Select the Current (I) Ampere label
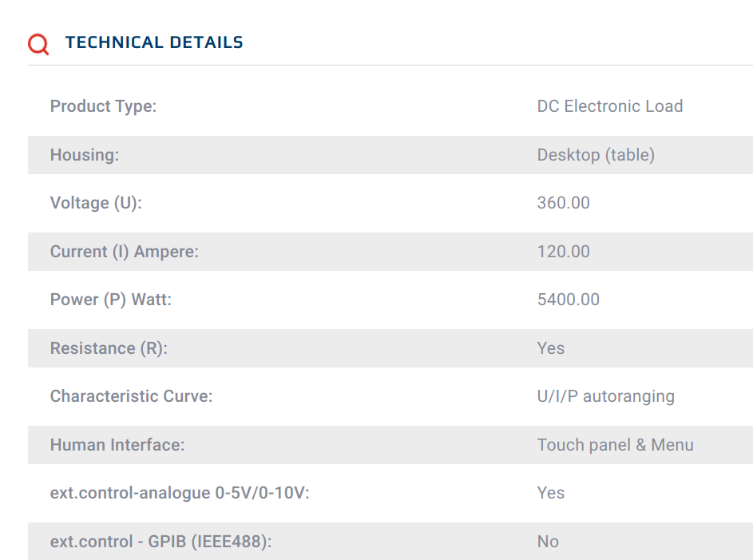Screen dimensions: 753x560 point(124,252)
